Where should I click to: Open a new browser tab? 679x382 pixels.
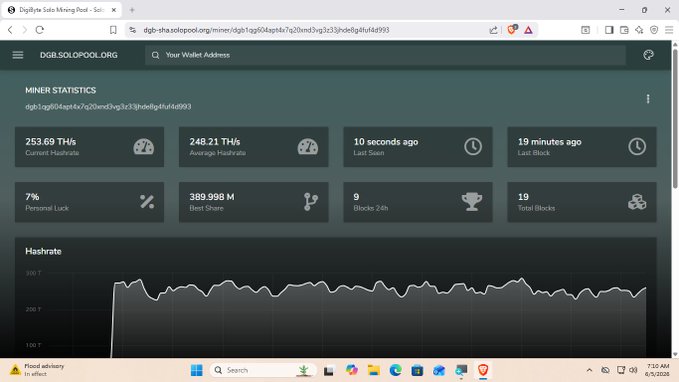(132, 10)
